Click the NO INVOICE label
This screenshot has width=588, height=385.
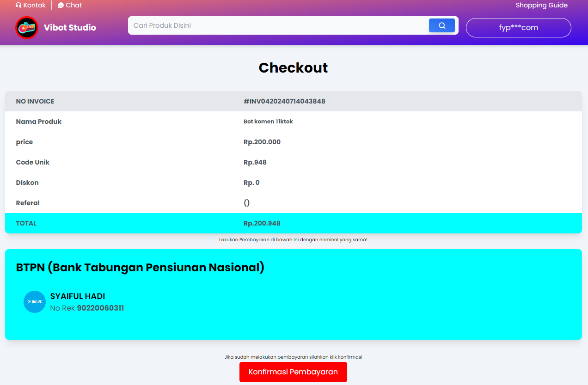35,101
